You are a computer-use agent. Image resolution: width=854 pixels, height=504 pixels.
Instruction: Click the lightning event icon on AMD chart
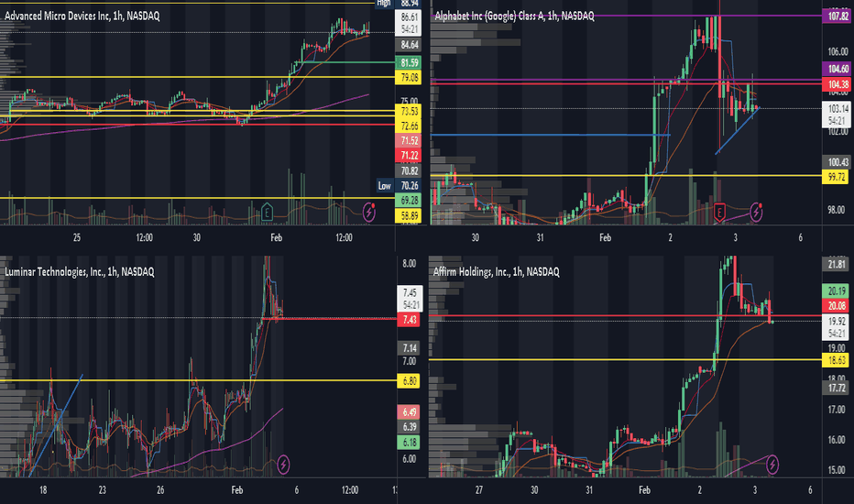(x=369, y=212)
